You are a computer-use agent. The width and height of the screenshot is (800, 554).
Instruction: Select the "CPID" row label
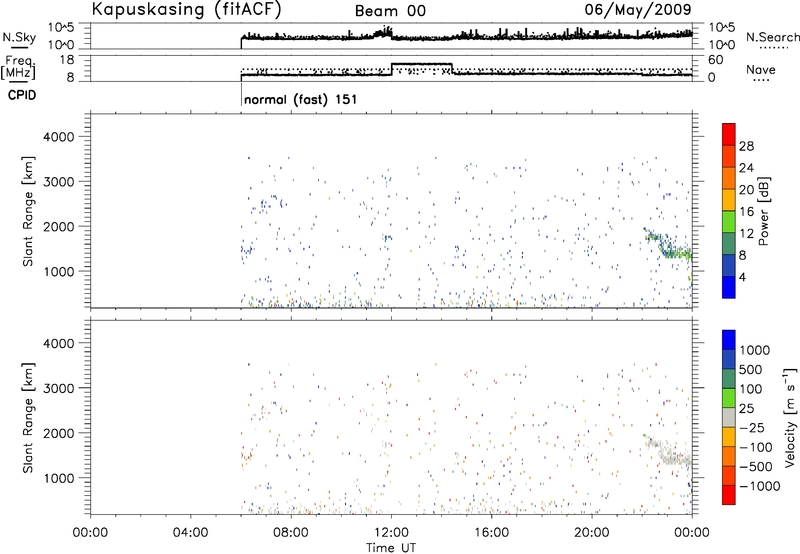22,95
